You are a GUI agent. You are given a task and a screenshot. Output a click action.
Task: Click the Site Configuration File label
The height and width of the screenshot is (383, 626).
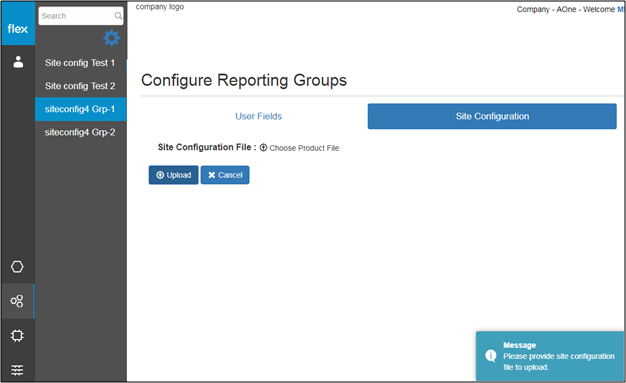click(207, 147)
